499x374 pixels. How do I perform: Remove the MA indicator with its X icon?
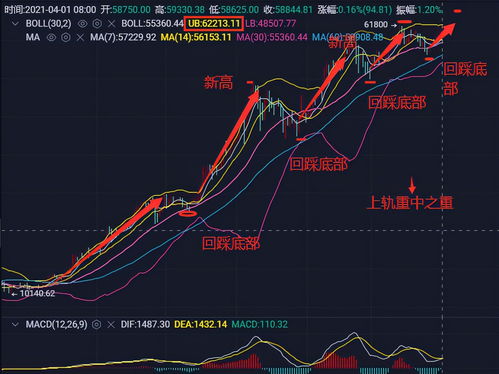[80, 37]
